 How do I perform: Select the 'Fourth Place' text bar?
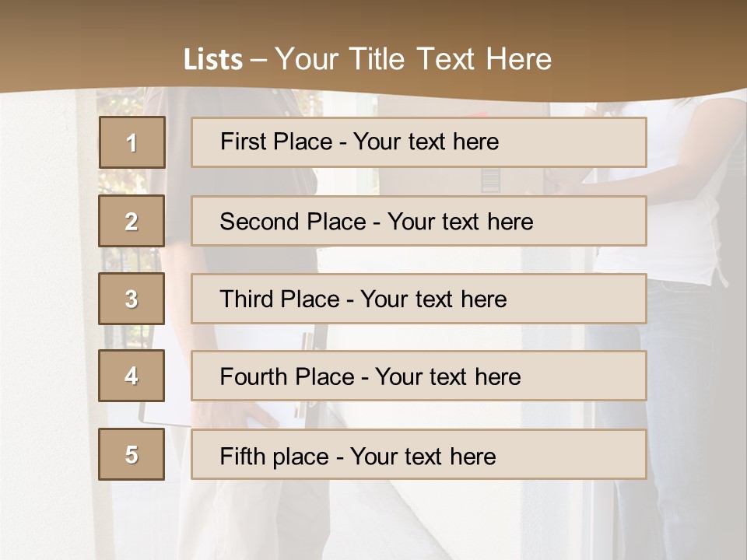[x=419, y=376]
